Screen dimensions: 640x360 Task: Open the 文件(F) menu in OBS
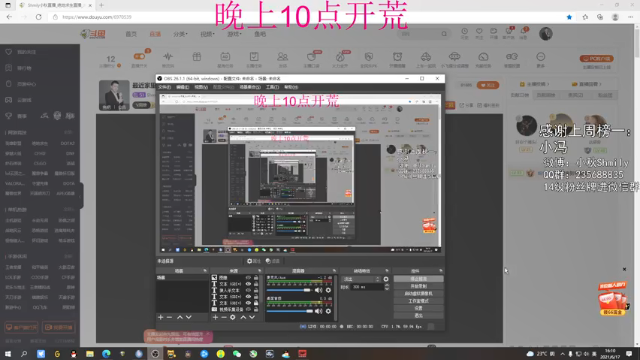(x=164, y=87)
